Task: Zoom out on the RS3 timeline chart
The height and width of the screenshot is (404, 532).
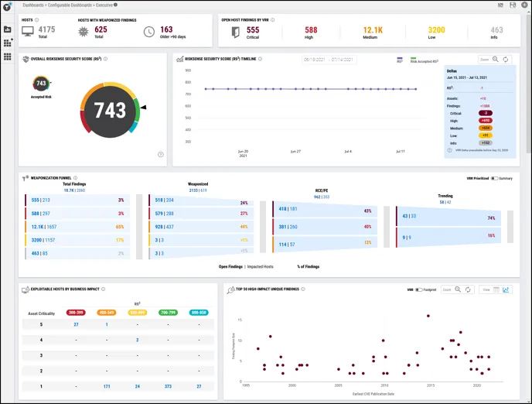Action: click(x=496, y=60)
